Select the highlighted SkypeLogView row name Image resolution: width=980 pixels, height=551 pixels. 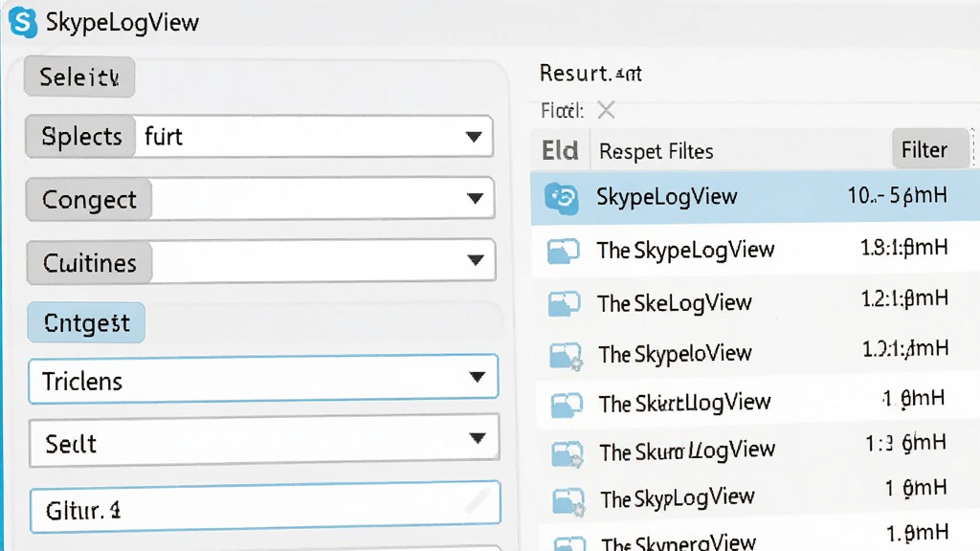tap(667, 196)
